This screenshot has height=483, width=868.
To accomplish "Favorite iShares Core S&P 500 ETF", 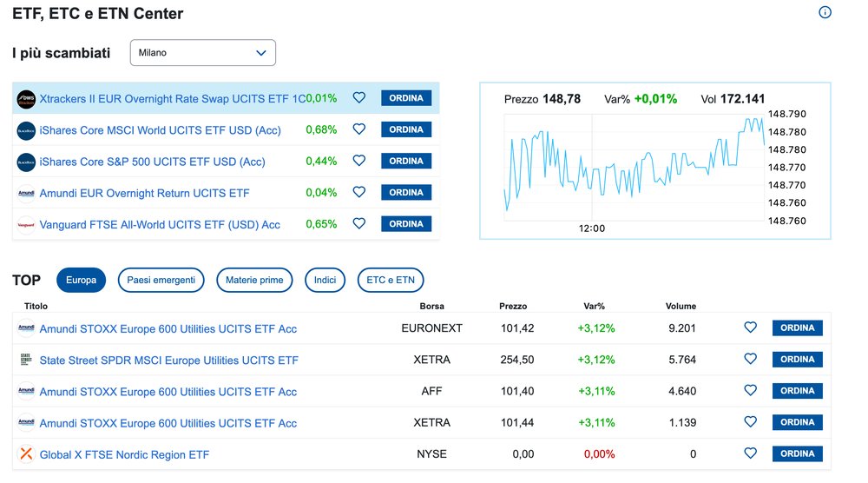I will pyautogui.click(x=359, y=161).
